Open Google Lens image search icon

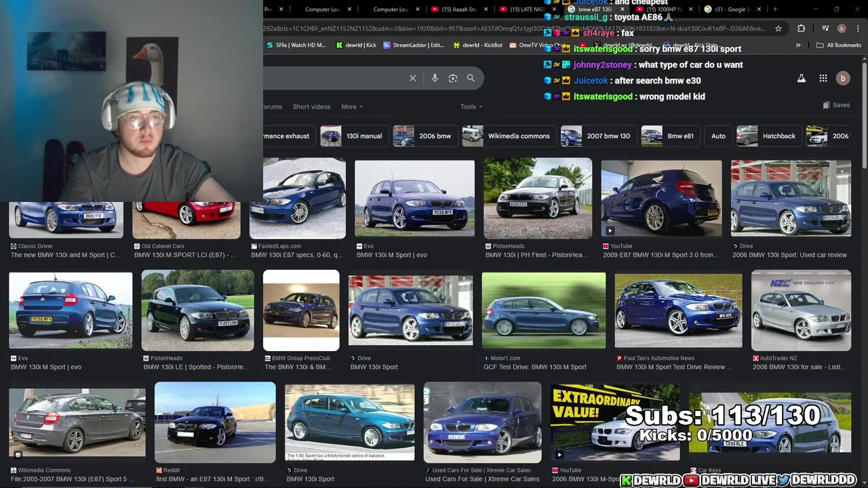pyautogui.click(x=453, y=78)
